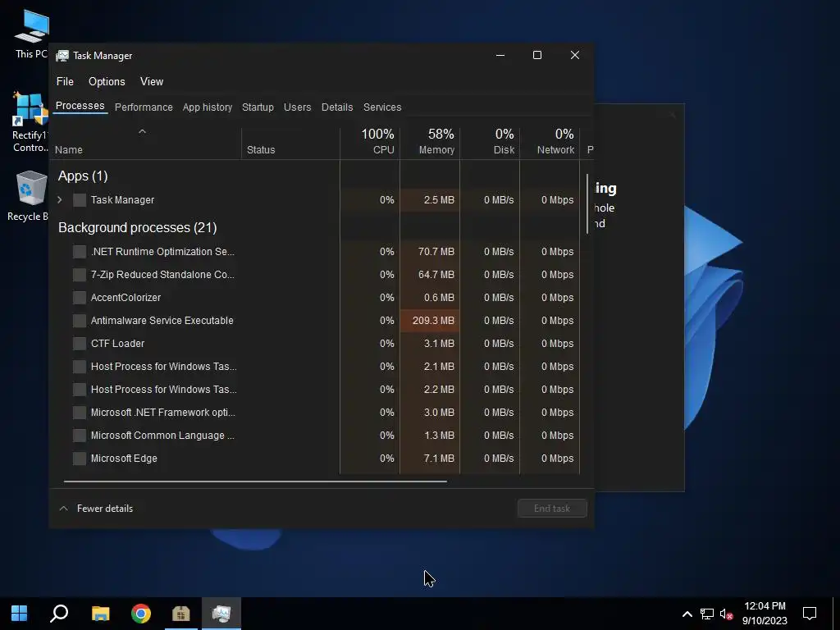Sort processes by CPU column
This screenshot has height=630, width=840.
370,143
